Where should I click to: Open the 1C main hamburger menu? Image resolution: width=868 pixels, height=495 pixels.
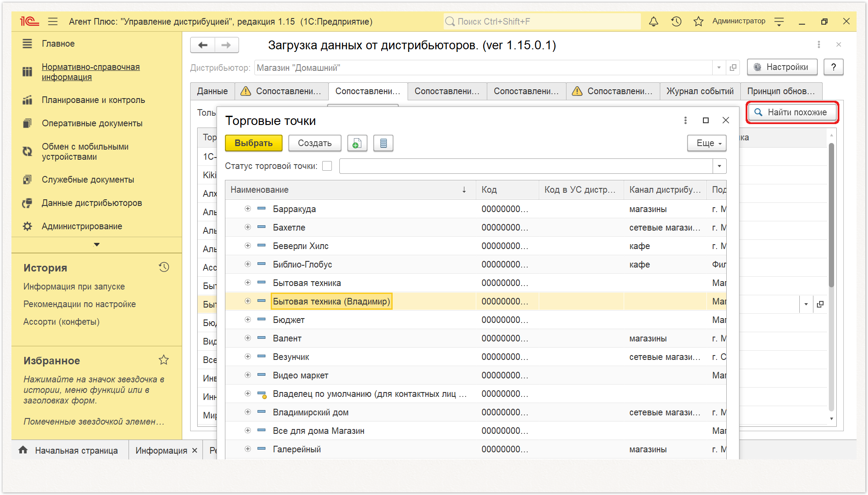tap(53, 21)
